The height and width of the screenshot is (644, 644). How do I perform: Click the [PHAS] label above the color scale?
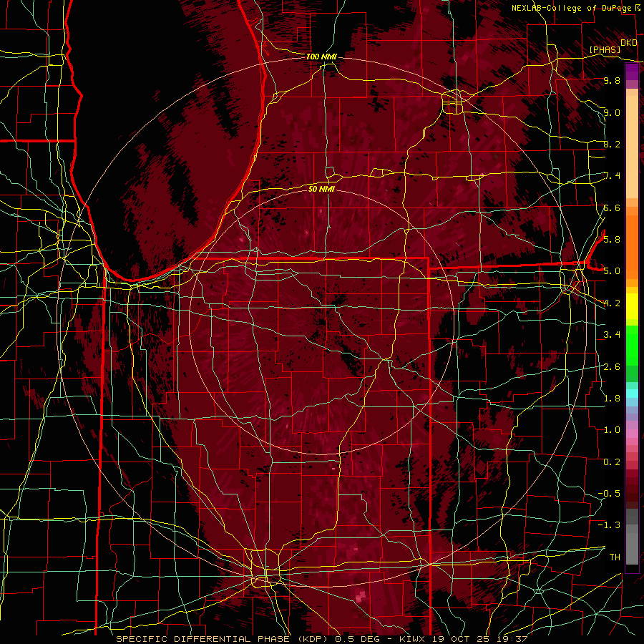click(605, 49)
